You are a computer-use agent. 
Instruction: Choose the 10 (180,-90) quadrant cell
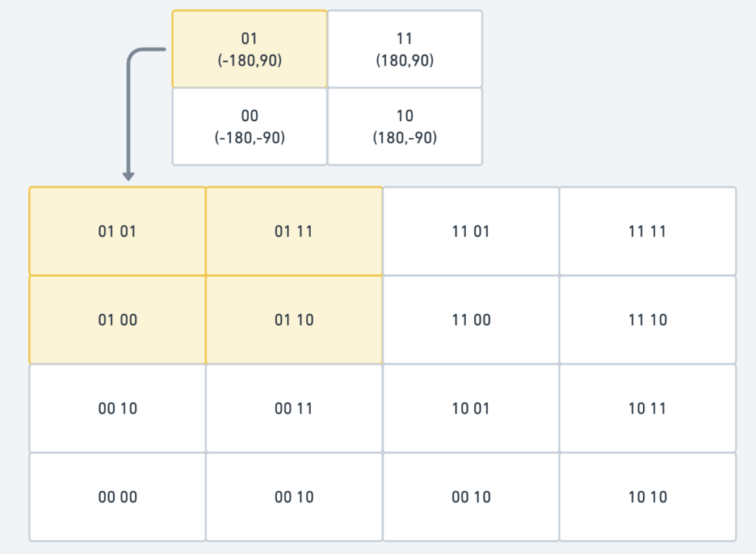point(405,126)
